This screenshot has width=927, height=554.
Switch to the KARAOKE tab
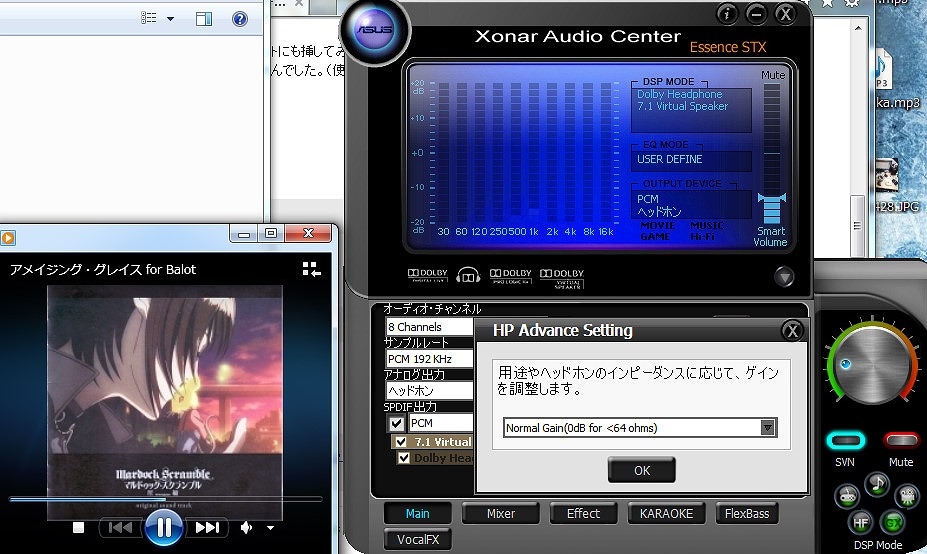coord(666,514)
